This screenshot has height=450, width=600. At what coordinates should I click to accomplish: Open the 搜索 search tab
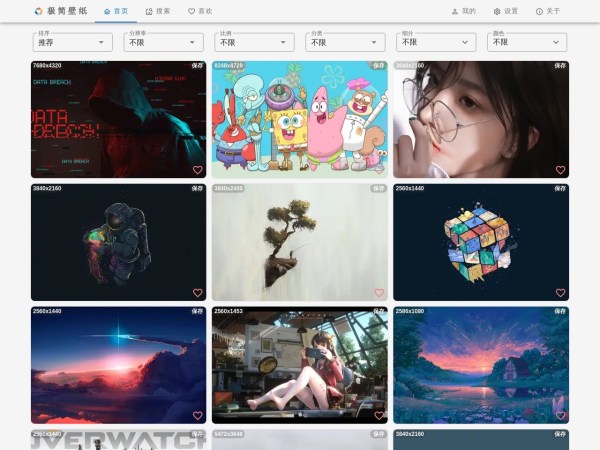click(x=158, y=11)
